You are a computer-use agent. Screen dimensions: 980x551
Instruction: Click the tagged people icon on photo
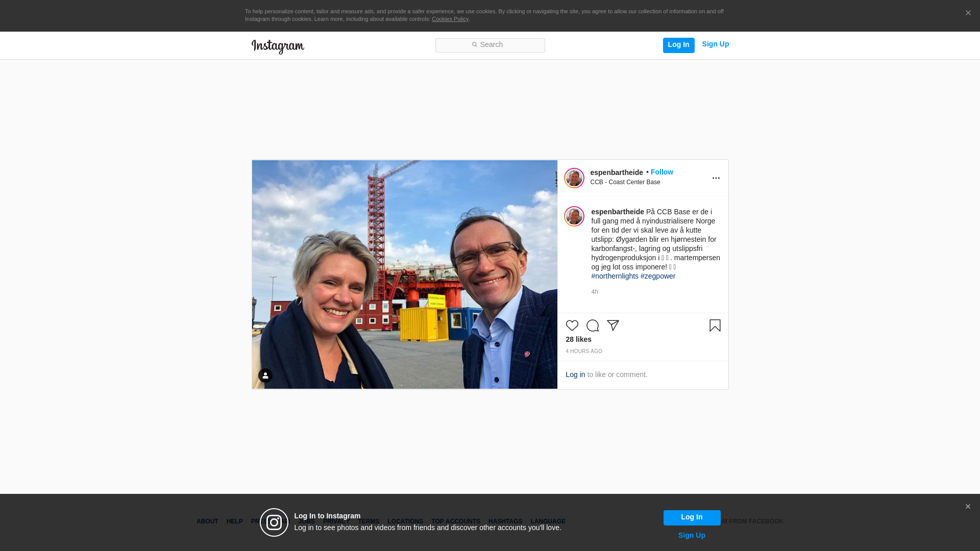click(x=265, y=375)
